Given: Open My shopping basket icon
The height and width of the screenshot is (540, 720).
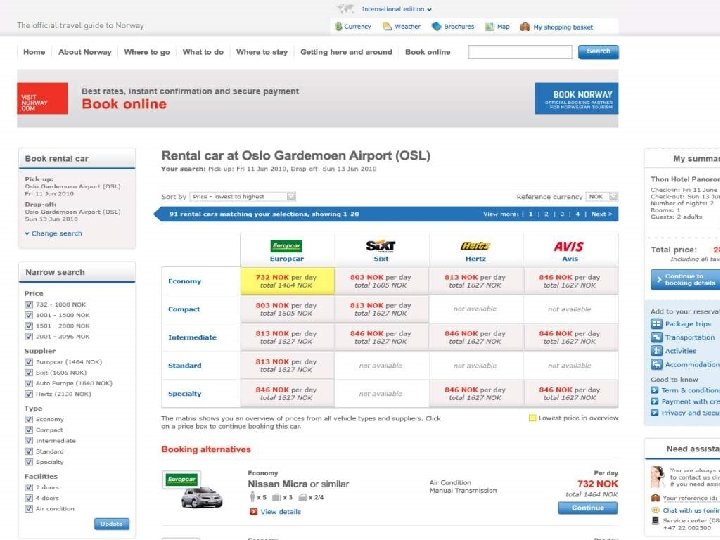Looking at the screenshot, I should point(525,27).
